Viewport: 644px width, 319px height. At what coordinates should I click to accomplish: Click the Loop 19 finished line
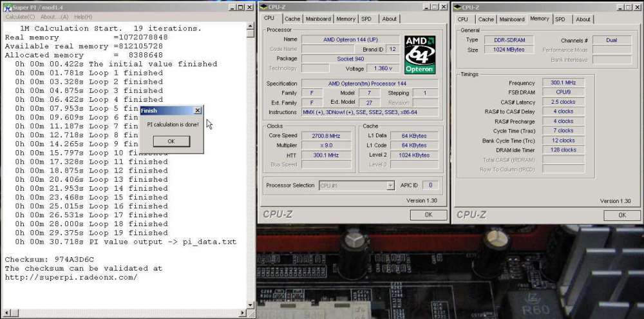click(91, 233)
